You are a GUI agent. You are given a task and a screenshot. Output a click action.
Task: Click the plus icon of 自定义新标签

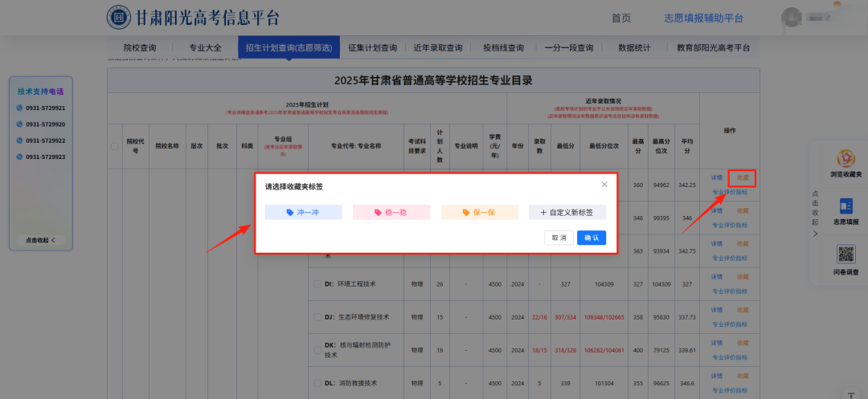tap(543, 212)
